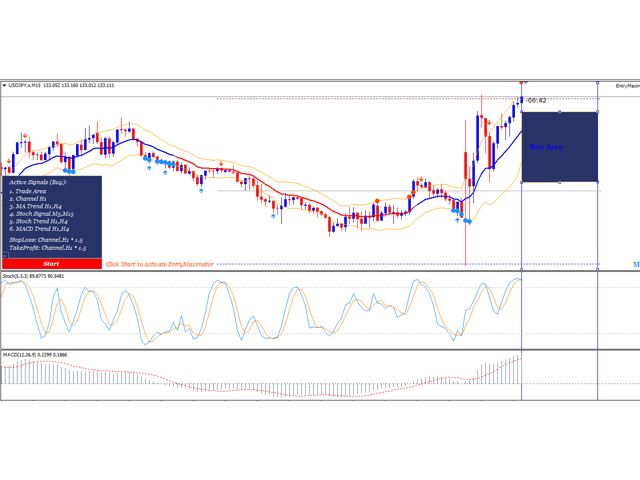Click the right vertical line's top handle
The width and height of the screenshot is (640, 480).
pyautogui.click(x=598, y=83)
